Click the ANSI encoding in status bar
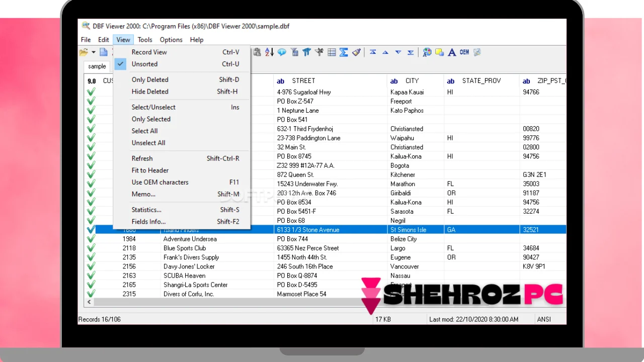The height and width of the screenshot is (362, 644). [x=544, y=319]
